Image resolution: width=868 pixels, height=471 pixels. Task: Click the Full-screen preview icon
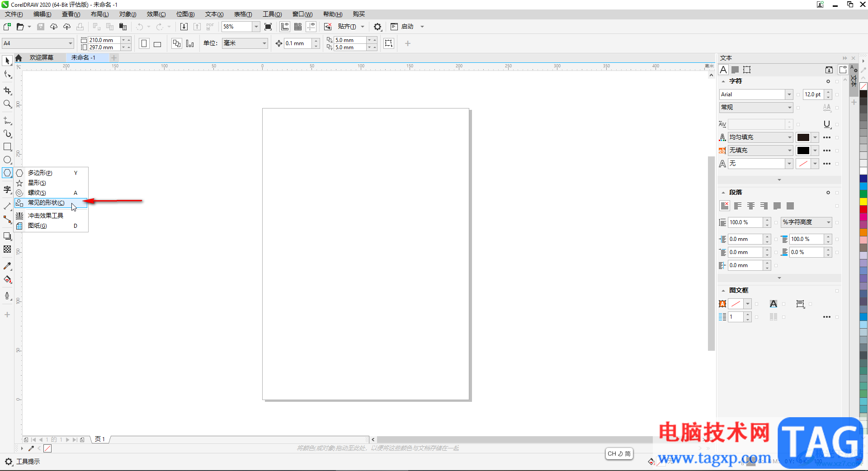click(x=268, y=27)
